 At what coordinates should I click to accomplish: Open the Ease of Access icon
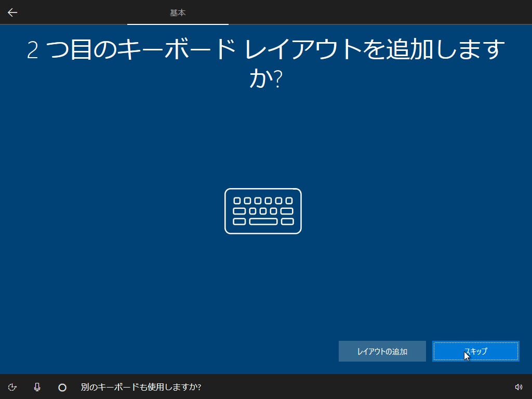[12, 387]
